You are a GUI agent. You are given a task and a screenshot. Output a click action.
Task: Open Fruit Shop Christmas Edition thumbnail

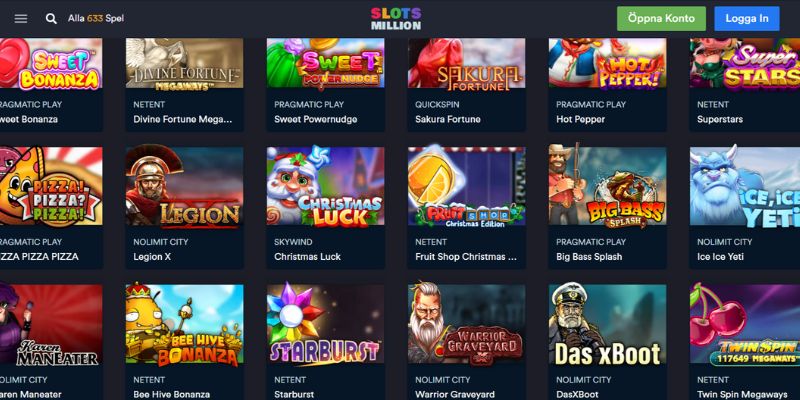[x=466, y=186]
